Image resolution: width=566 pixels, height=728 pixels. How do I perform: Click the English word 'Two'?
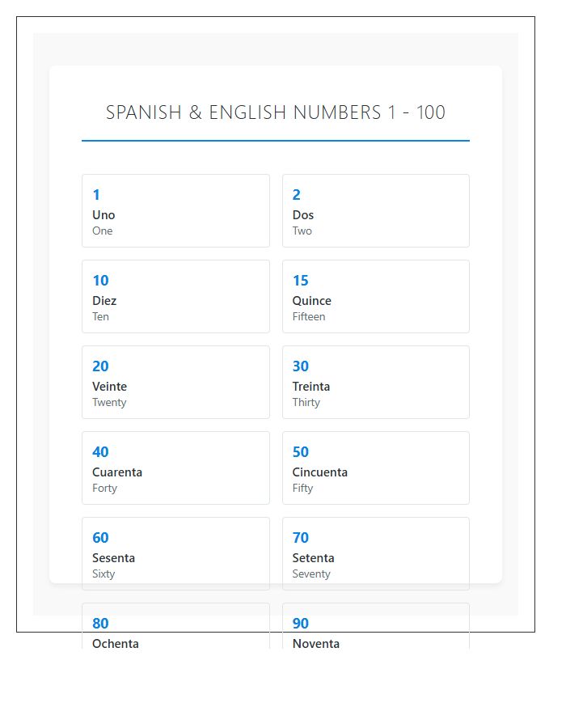(x=302, y=231)
